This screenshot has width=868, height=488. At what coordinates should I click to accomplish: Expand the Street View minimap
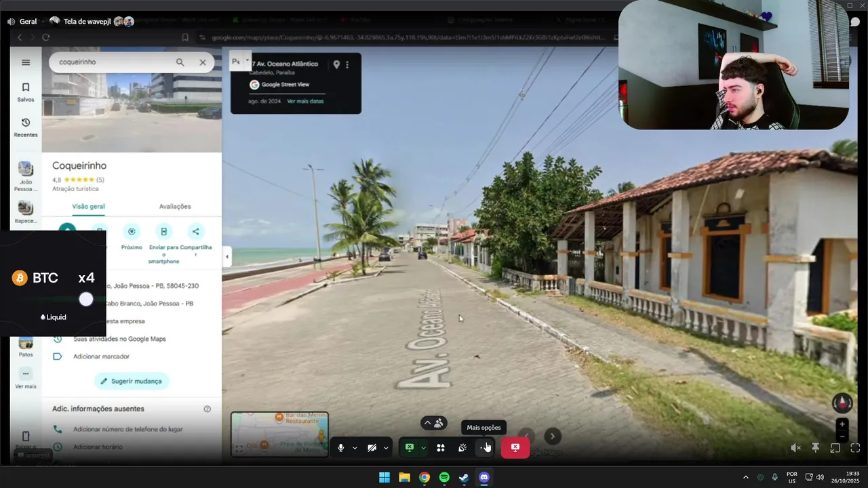click(x=239, y=449)
